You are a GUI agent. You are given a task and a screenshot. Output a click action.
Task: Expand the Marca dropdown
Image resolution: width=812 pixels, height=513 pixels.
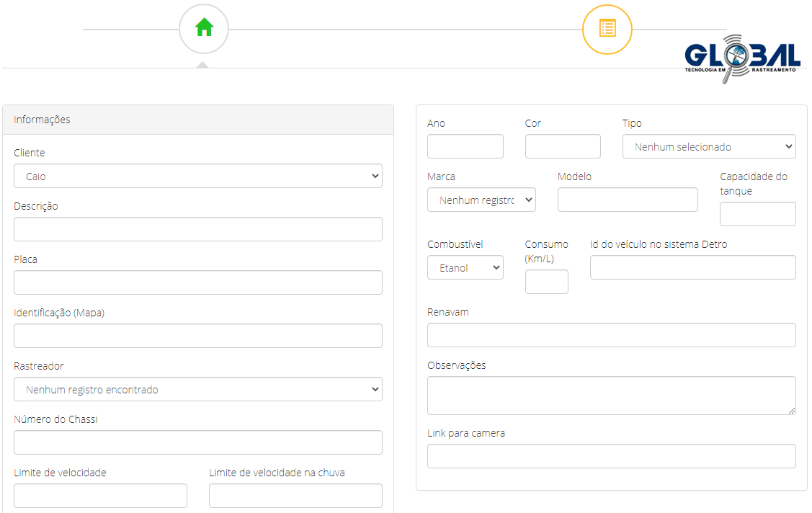(x=481, y=200)
